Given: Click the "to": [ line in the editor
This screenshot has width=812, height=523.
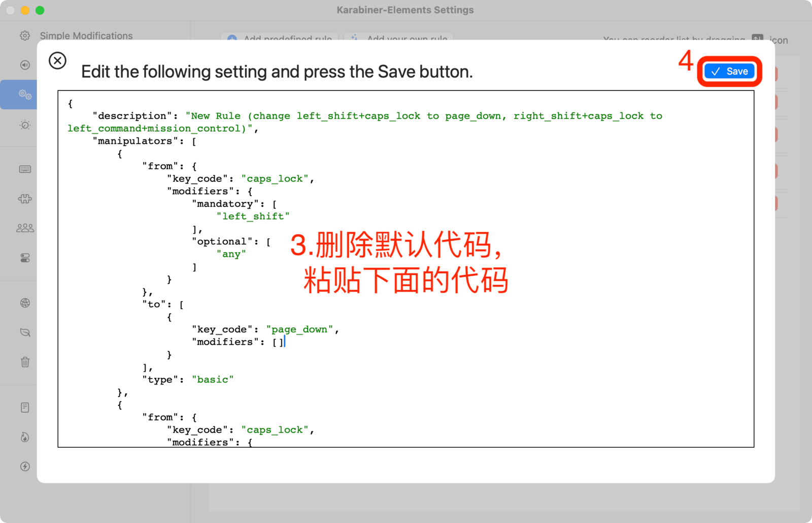Looking at the screenshot, I should click(163, 305).
